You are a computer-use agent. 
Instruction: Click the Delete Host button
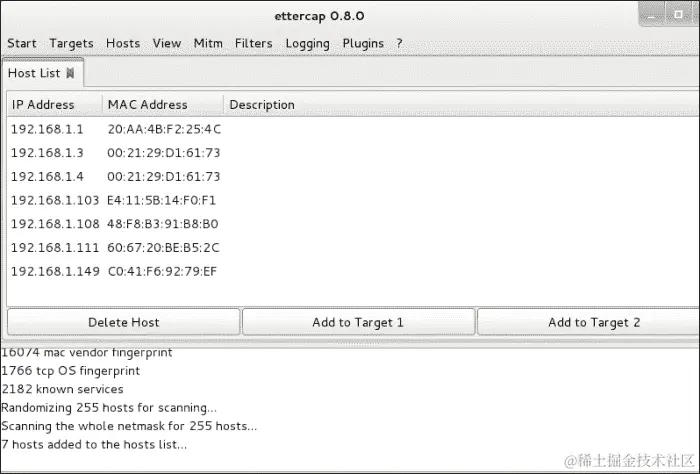click(x=124, y=322)
